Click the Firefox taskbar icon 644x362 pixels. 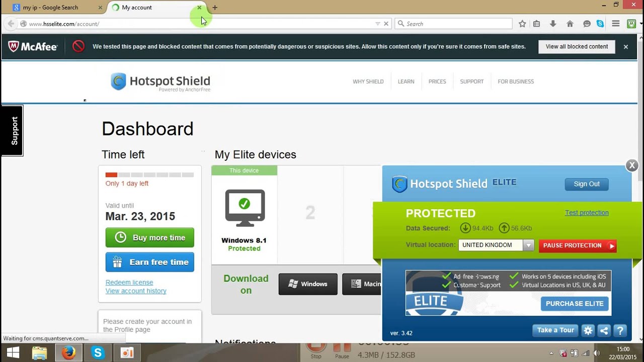pos(69,353)
